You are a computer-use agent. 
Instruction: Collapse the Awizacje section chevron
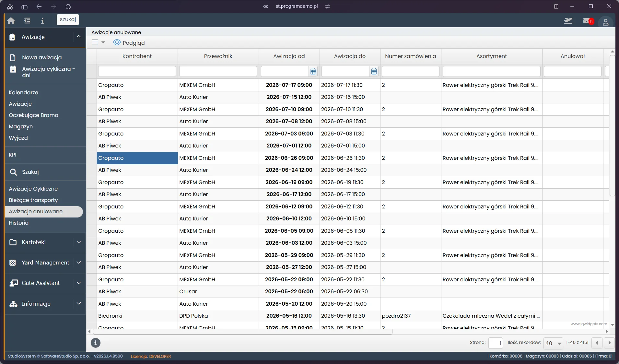(79, 37)
